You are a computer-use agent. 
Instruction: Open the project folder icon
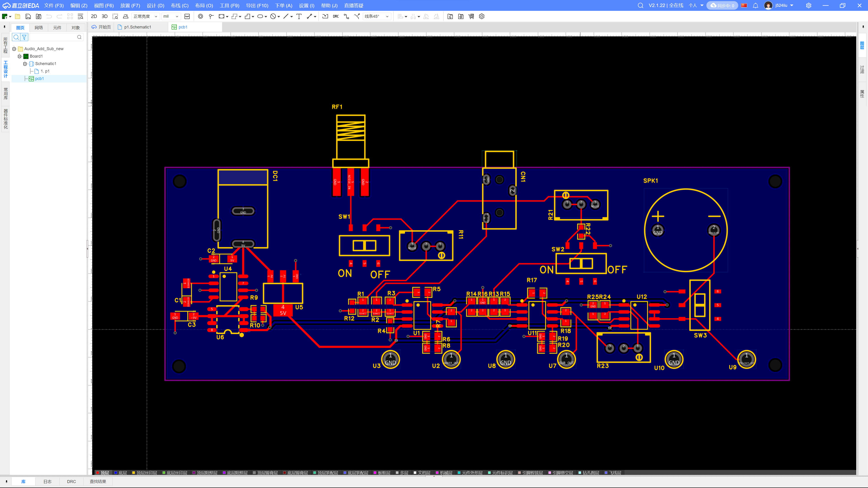click(x=18, y=16)
